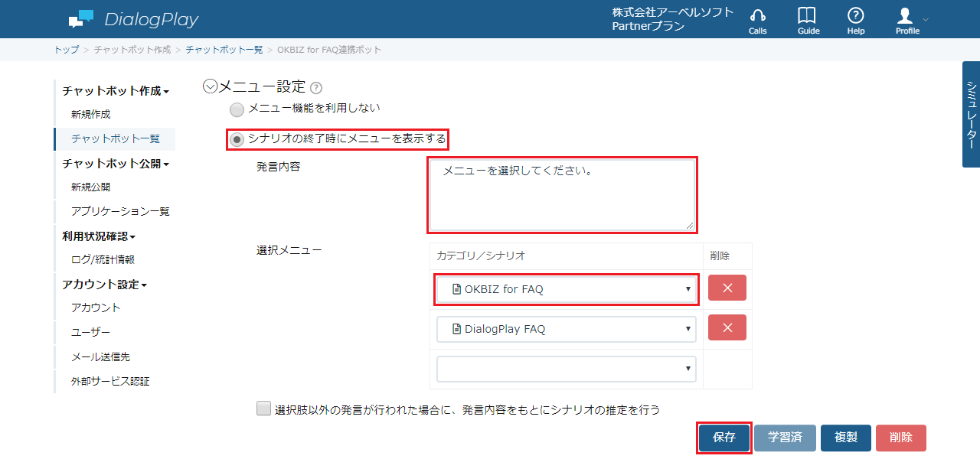Open ログ/統計情報 in sidebar
This screenshot has width=980, height=459.
coord(103,259)
